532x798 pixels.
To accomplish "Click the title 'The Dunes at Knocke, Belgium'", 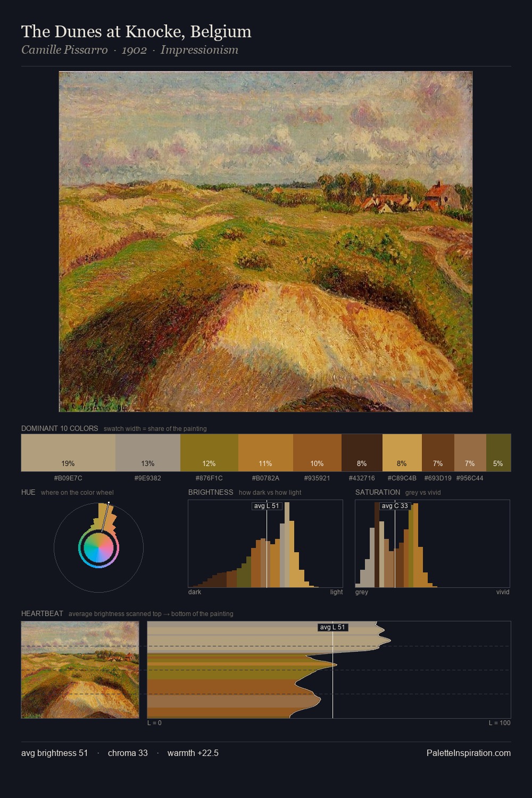I will pyautogui.click(x=136, y=31).
